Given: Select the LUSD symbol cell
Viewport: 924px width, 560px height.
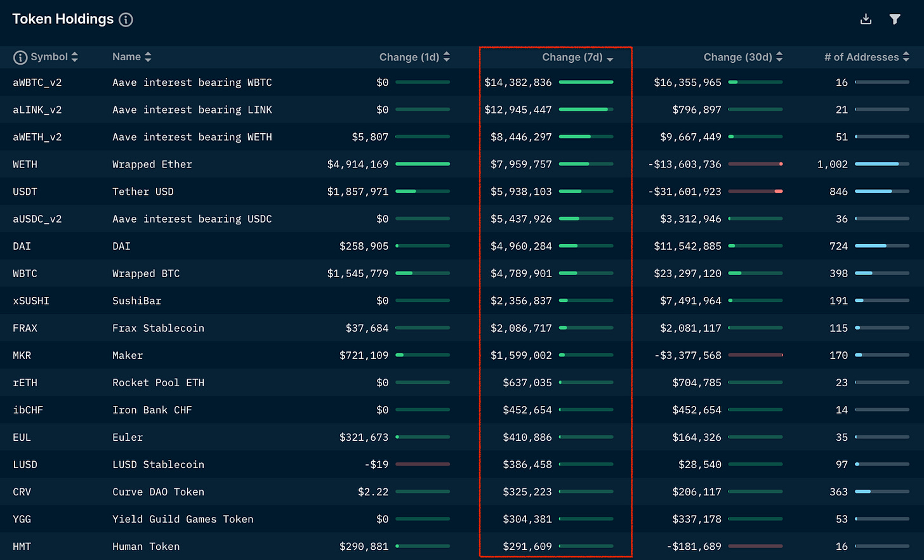Looking at the screenshot, I should [25, 464].
